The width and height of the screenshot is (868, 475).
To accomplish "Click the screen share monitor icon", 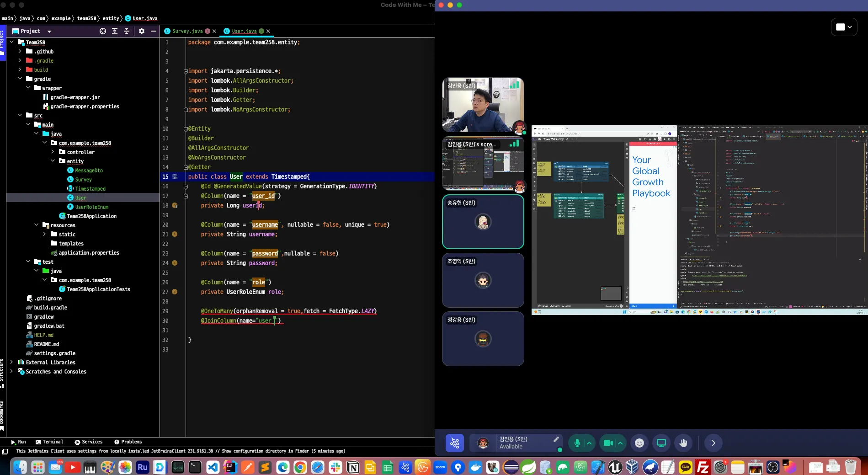I will [661, 443].
